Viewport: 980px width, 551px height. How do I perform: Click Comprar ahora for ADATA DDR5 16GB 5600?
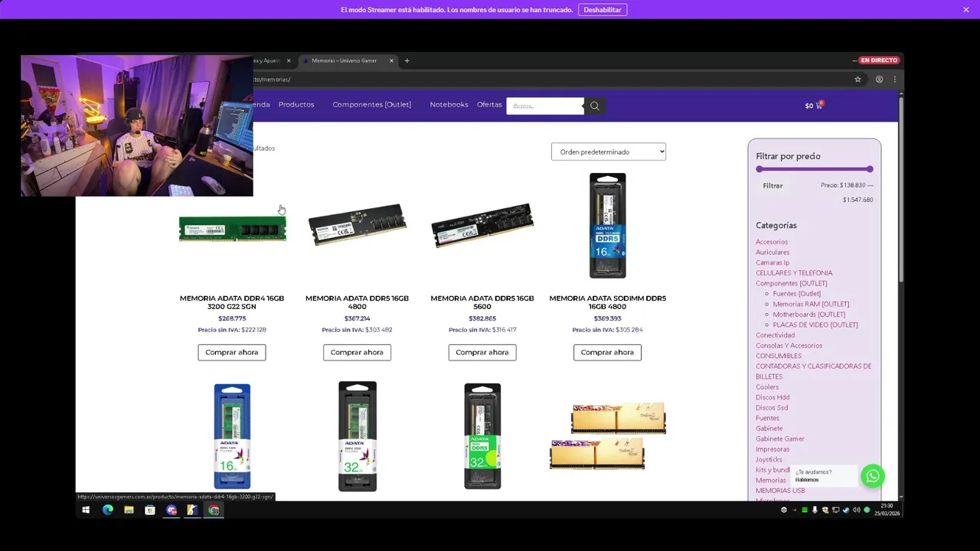[x=482, y=352]
